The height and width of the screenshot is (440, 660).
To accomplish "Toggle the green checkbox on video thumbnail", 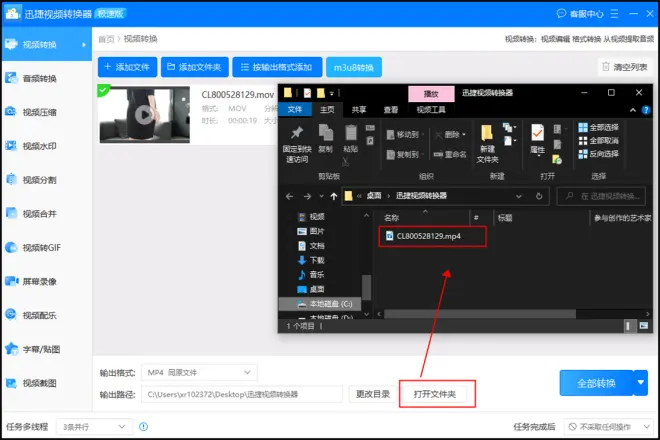I will (103, 90).
